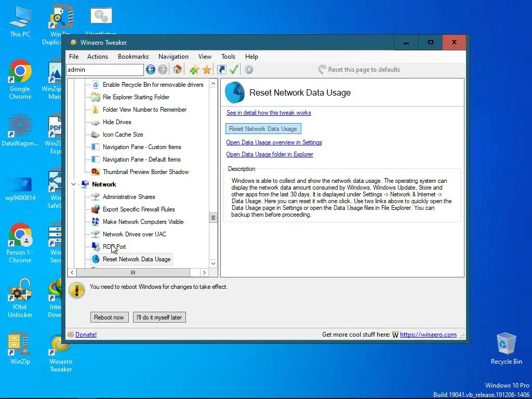
Task: Add bookmark with green plus star icon
Action: [194, 70]
